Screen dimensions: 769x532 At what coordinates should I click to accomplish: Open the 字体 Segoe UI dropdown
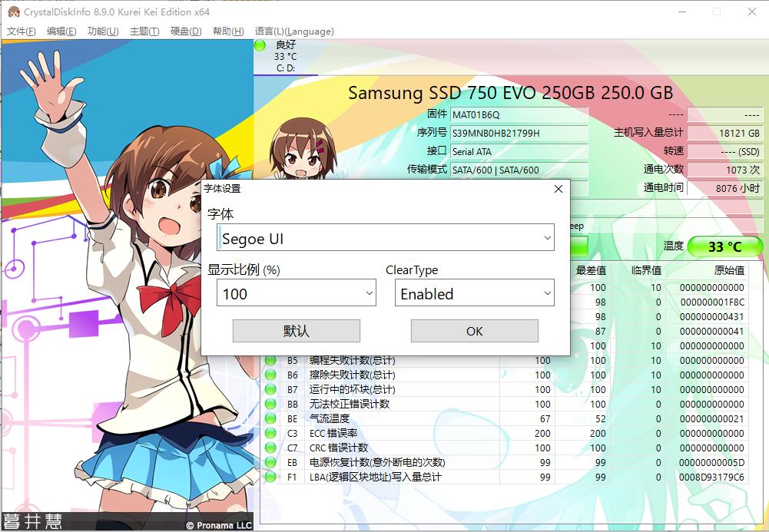pyautogui.click(x=386, y=238)
